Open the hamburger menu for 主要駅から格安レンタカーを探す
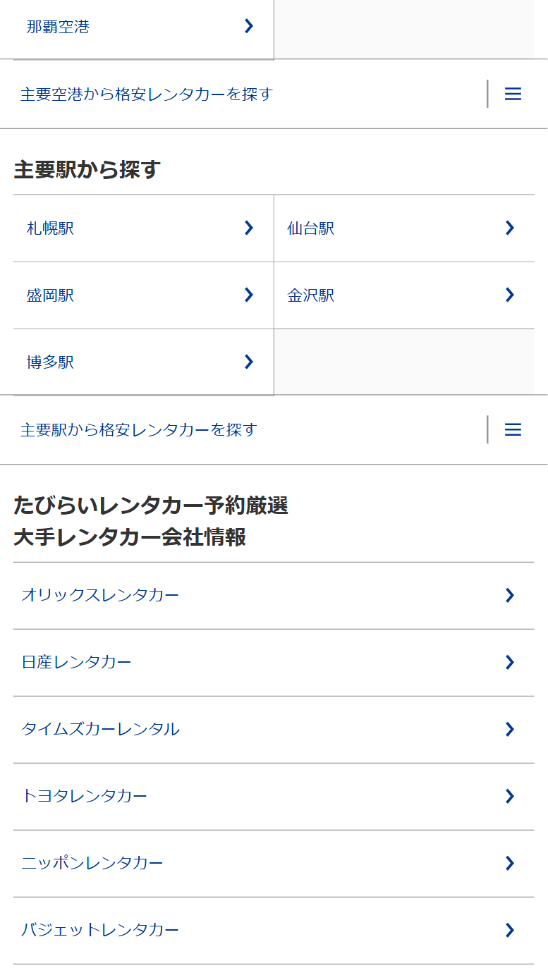Screen dimensions: 548x980 click(513, 429)
